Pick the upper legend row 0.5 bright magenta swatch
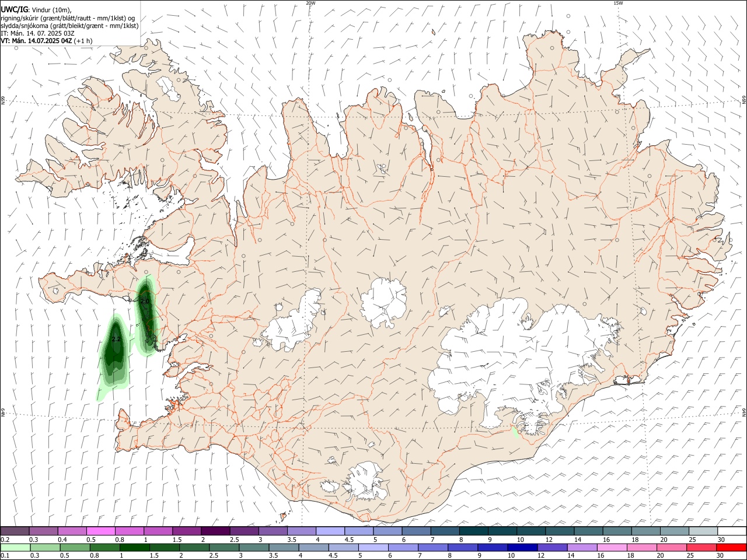Image resolution: width=747 pixels, height=560 pixels. click(100, 531)
